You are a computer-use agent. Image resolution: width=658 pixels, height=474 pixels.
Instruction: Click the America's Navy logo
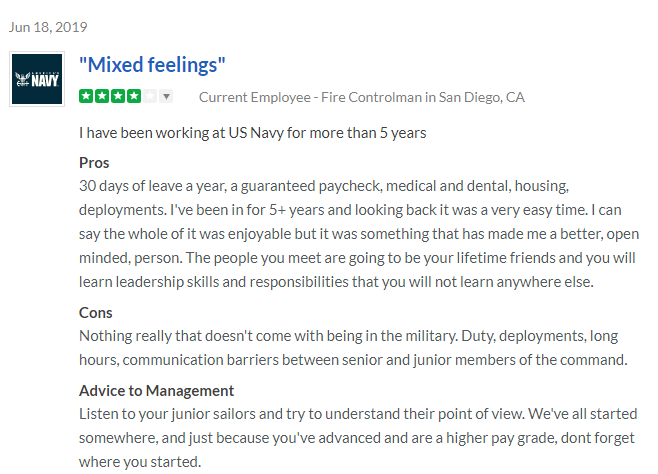tap(37, 79)
